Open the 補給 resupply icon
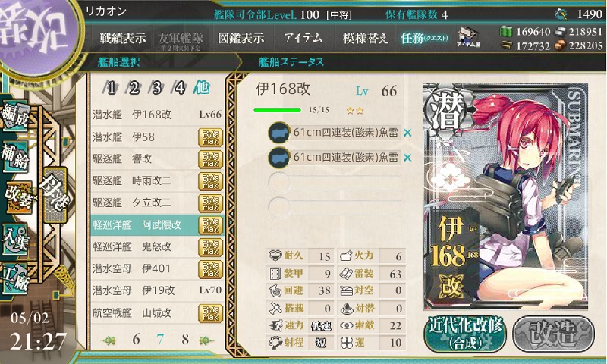Viewport: 607px width, 364px height. pos(15,156)
